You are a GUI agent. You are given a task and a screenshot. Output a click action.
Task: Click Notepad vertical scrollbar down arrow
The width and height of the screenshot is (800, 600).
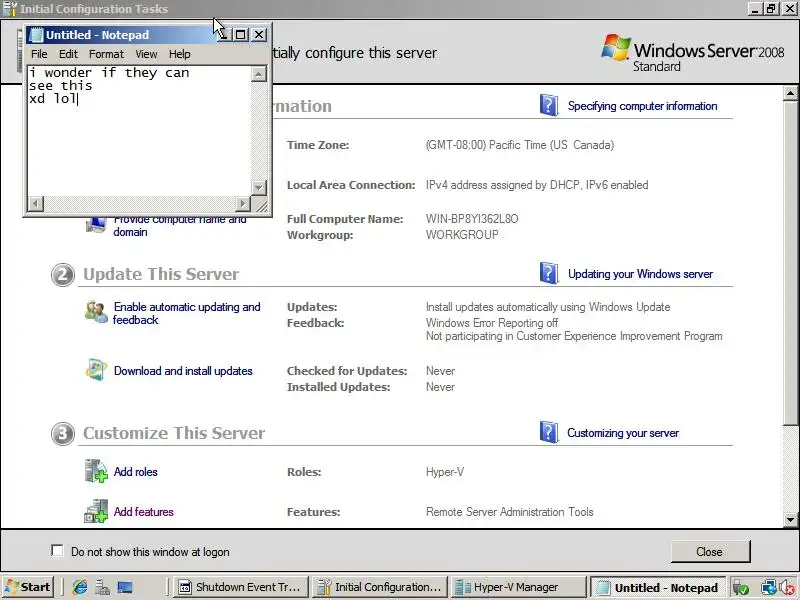(x=259, y=187)
